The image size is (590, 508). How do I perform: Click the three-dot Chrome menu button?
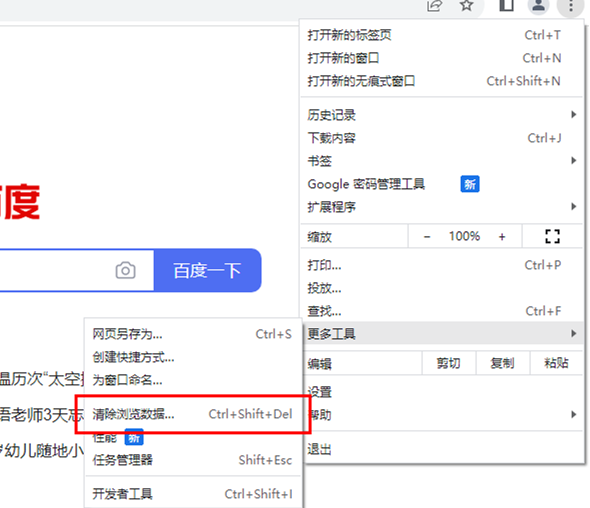pos(571,6)
